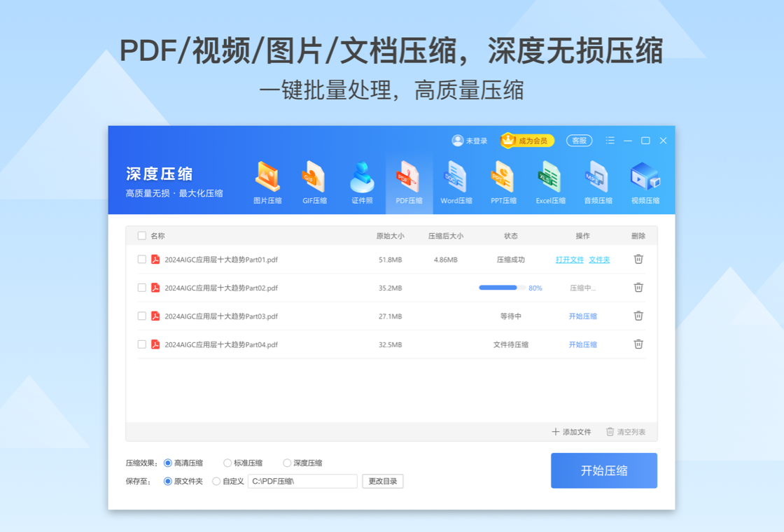
Task: Click the 27.1MB size value
Action: 390,316
